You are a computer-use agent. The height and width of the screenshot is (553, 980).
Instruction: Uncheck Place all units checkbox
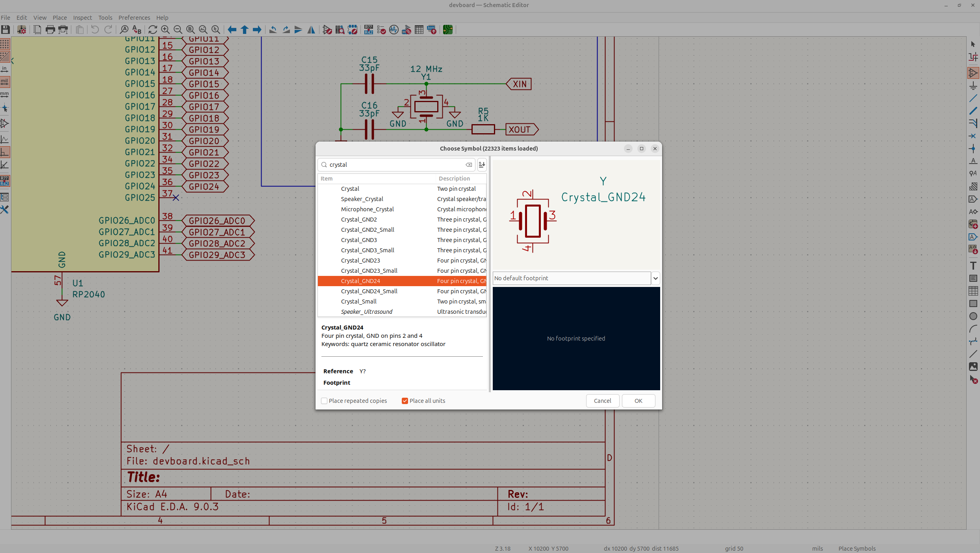point(405,401)
